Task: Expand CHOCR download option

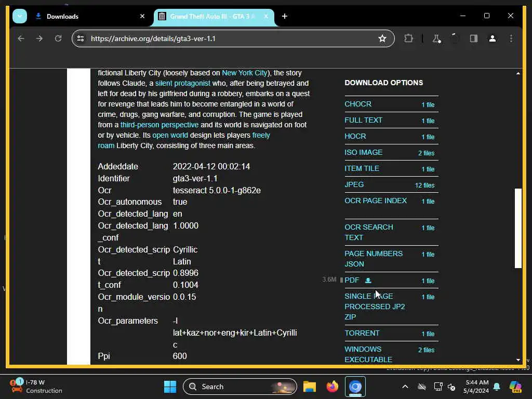Action: click(x=358, y=104)
